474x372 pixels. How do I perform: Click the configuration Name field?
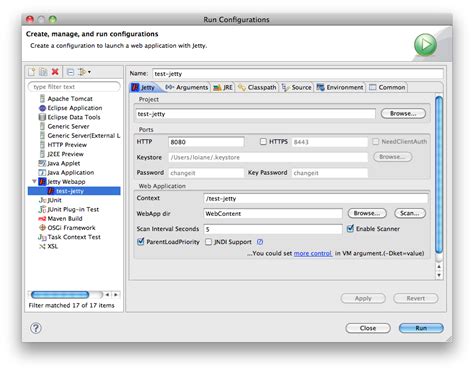coord(298,74)
